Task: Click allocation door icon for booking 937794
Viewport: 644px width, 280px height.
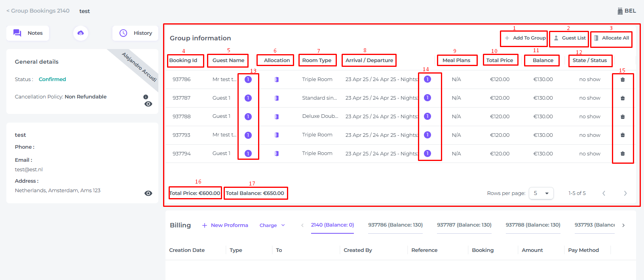Action: pyautogui.click(x=277, y=153)
